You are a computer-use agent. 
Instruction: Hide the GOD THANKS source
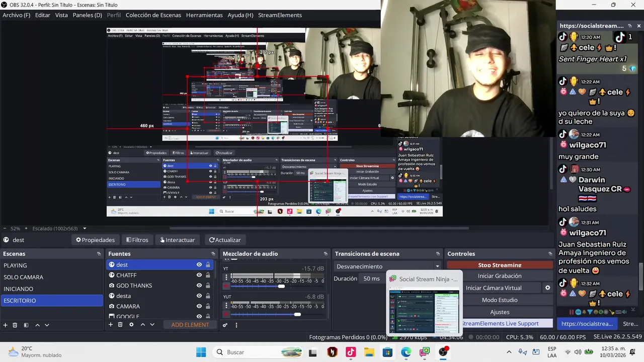pyautogui.click(x=199, y=286)
